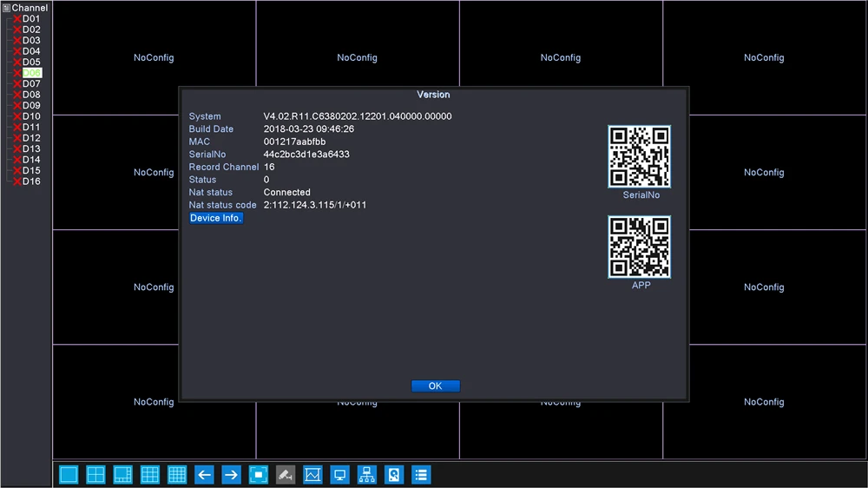Viewport: 868px width, 488px height.
Task: Switch to sixteen-view grid layout
Action: click(x=177, y=475)
